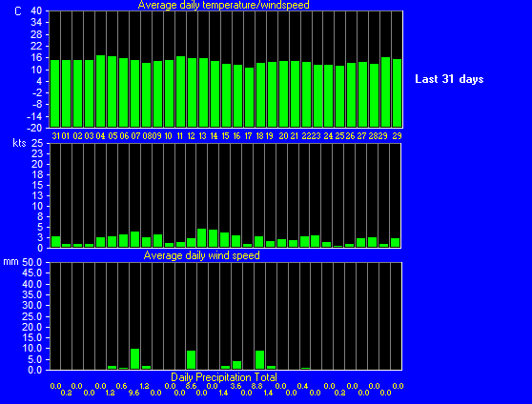The height and width of the screenshot is (404, 532).
Task: Click the 9.6 mm precipitation bar
Action: click(134, 359)
